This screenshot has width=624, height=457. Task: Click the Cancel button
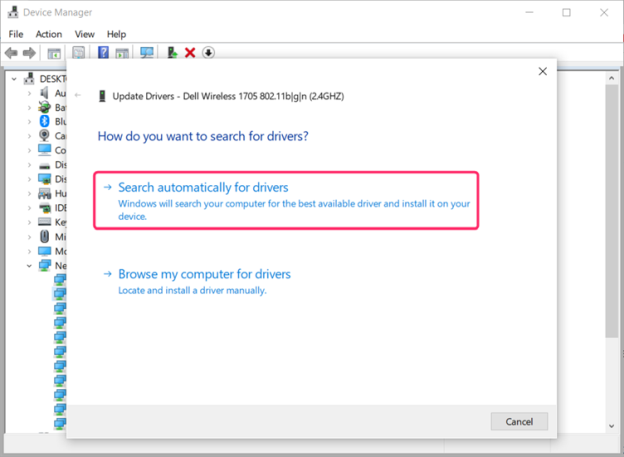point(519,421)
